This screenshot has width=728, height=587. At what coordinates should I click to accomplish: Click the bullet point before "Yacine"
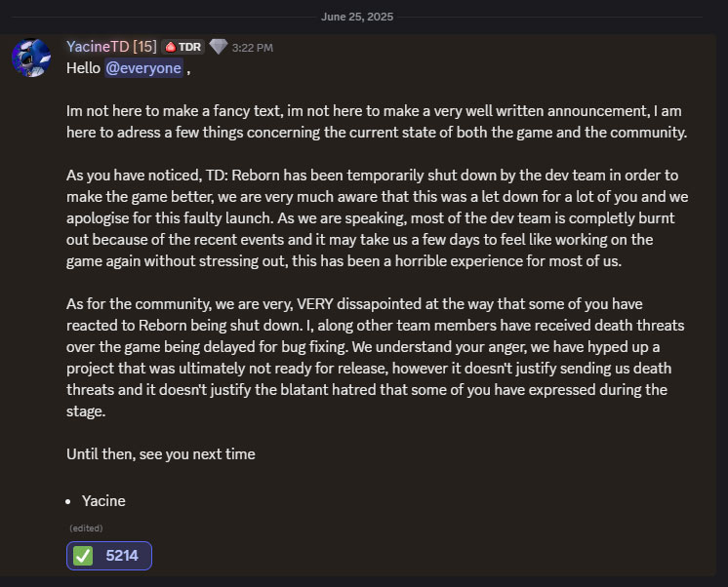pos(70,501)
